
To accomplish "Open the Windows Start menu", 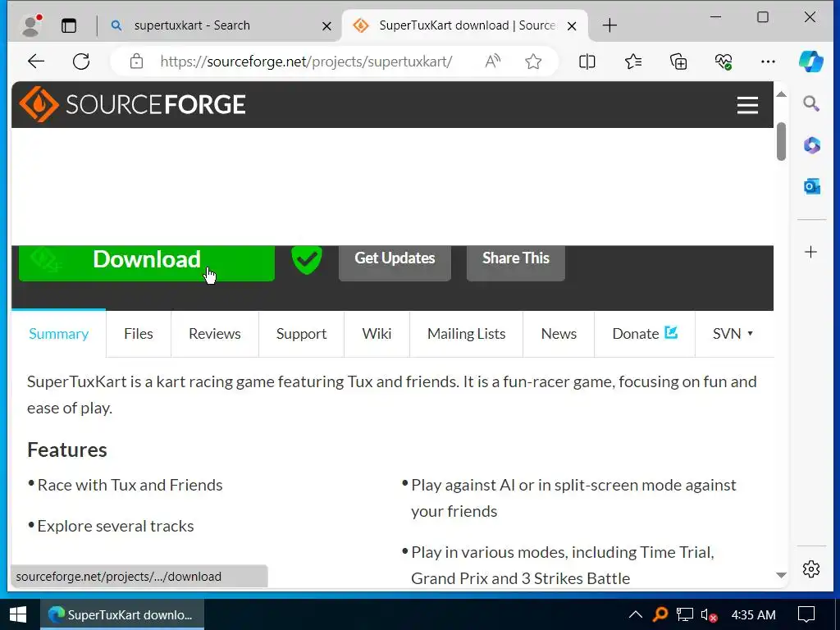I will coord(18,614).
